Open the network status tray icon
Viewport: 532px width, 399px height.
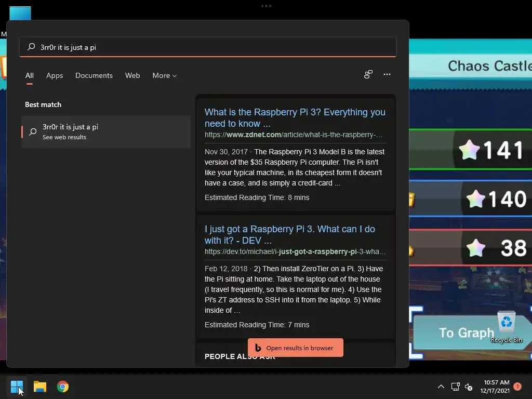click(x=455, y=387)
